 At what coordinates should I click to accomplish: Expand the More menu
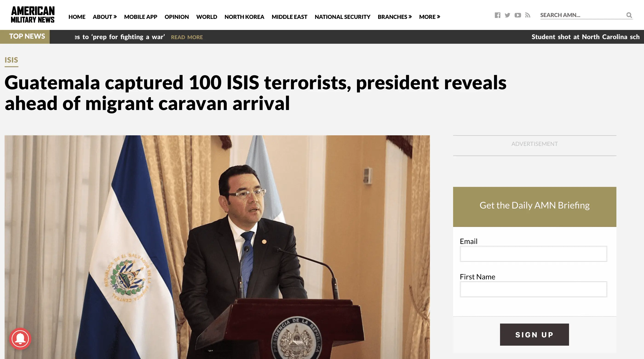[429, 17]
